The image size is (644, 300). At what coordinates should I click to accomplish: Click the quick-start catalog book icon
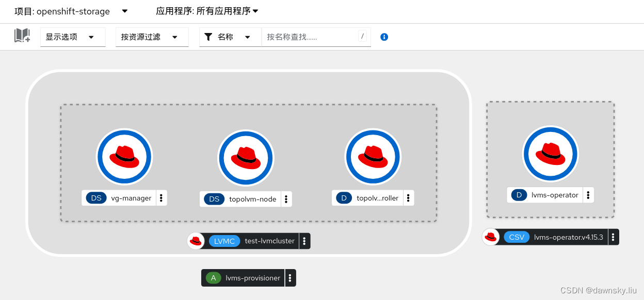[x=22, y=36]
